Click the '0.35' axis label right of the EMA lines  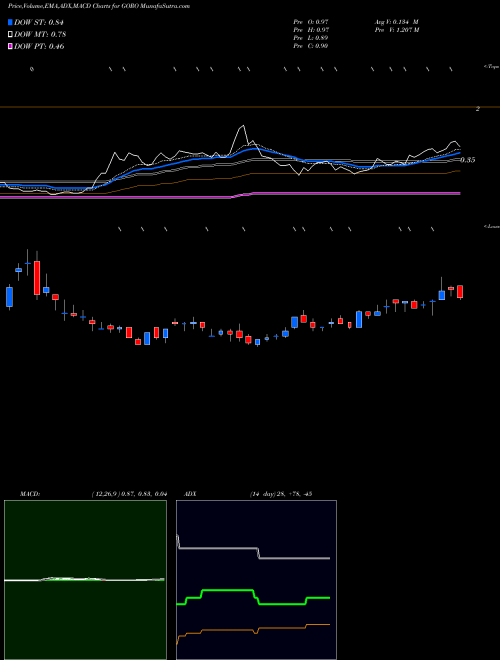pyautogui.click(x=468, y=160)
